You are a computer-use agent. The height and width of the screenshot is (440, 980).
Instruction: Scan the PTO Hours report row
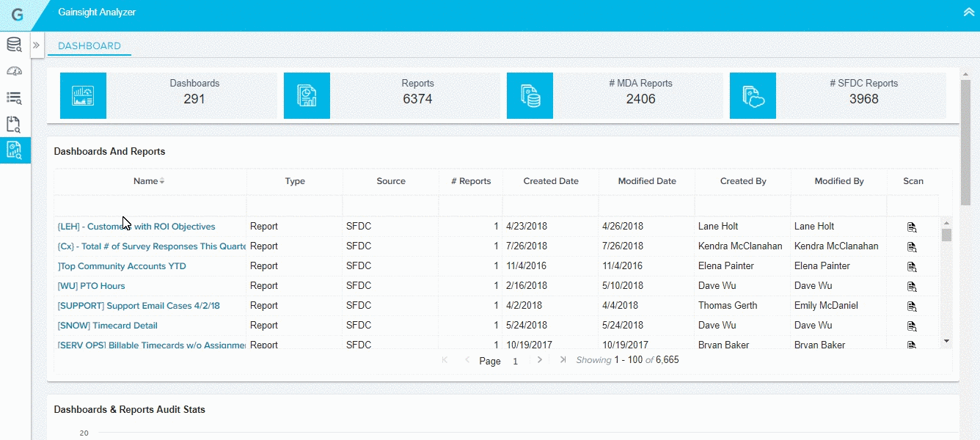pyautogui.click(x=912, y=287)
